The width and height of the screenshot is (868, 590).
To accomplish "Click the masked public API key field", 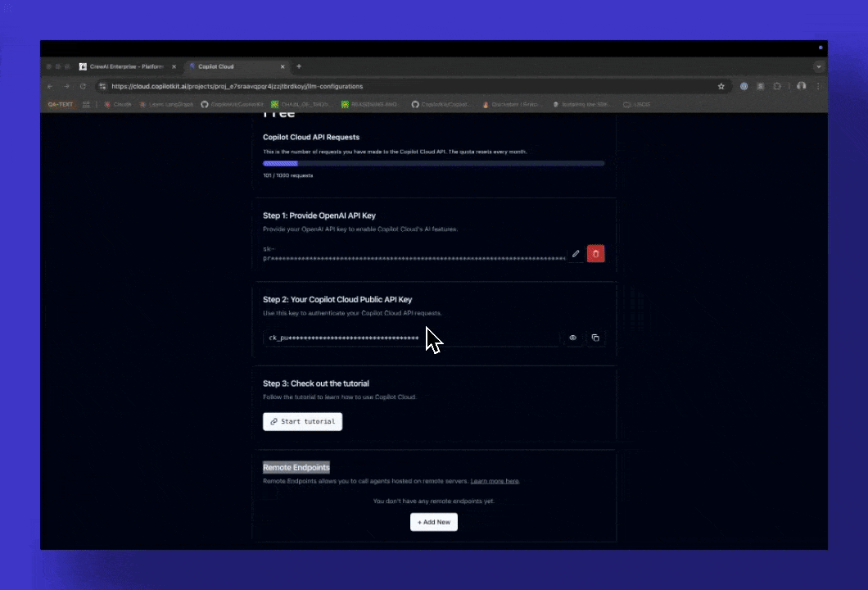I will (409, 338).
